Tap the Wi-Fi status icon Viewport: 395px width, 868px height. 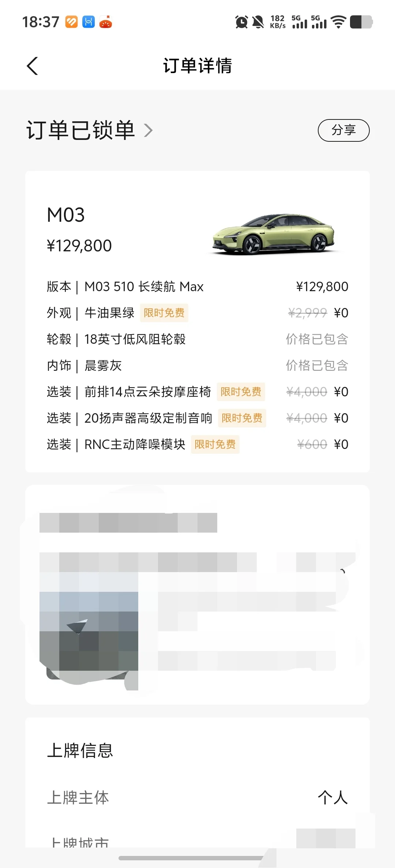click(338, 22)
